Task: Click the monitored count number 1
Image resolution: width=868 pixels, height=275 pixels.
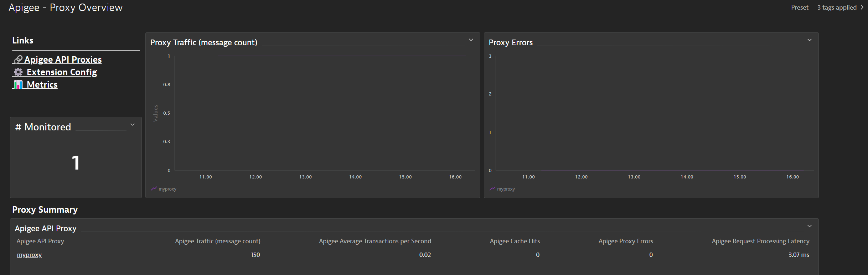Action: tap(76, 163)
